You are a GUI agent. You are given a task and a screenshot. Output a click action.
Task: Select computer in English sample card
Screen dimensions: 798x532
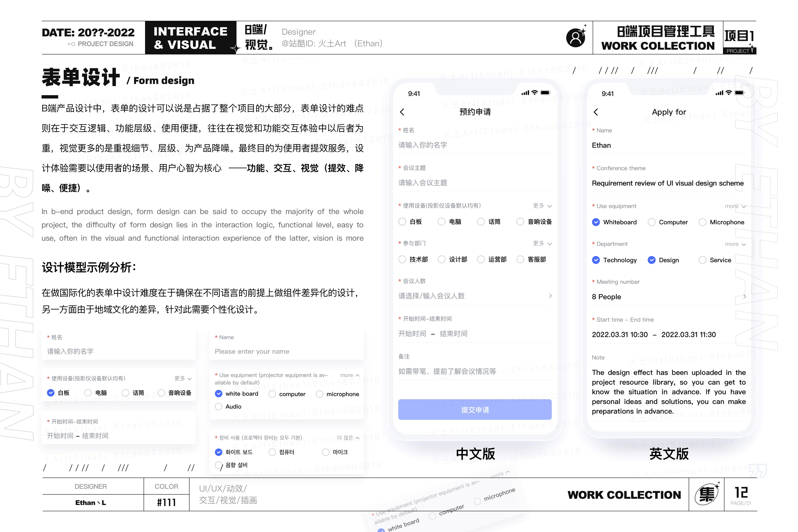(272, 394)
